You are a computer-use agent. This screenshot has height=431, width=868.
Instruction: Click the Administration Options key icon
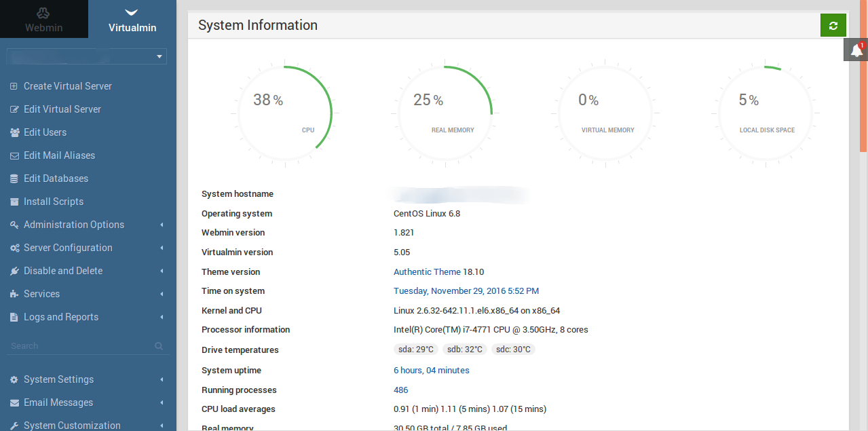click(14, 225)
